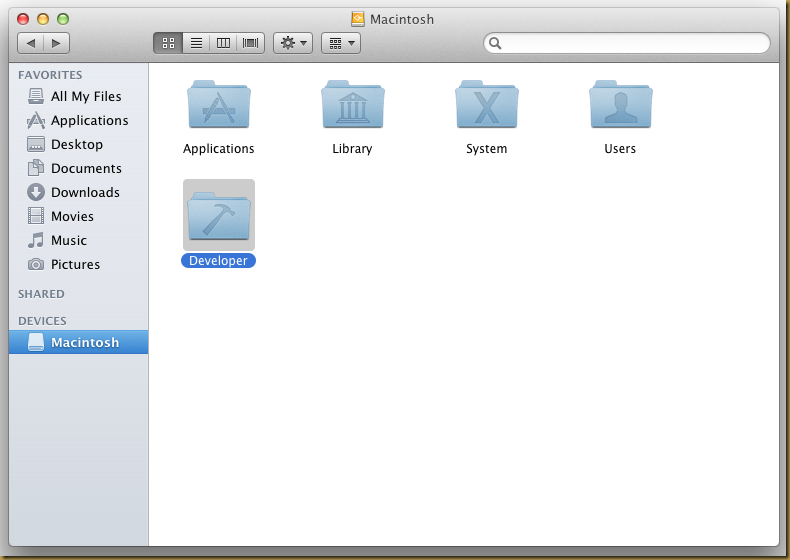Click the DEVICES section header
The width and height of the screenshot is (790, 560).
tap(42, 321)
